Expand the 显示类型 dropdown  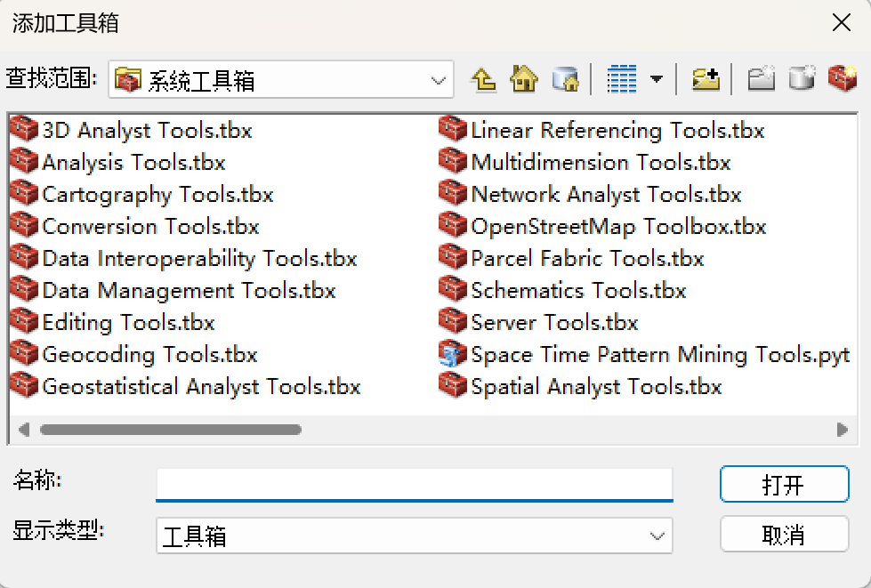tap(657, 536)
